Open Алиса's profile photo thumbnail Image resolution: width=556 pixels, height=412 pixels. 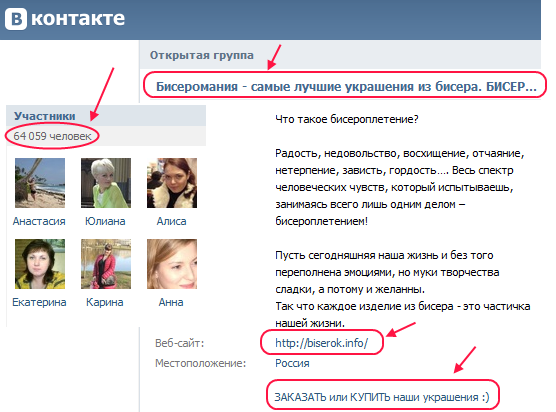(x=172, y=183)
